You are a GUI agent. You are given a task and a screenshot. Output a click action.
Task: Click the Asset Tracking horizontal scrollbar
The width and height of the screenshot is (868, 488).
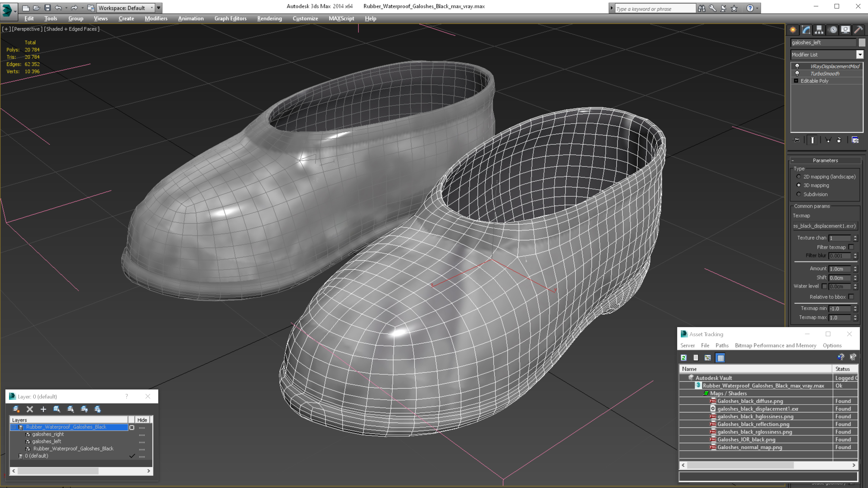(x=768, y=465)
